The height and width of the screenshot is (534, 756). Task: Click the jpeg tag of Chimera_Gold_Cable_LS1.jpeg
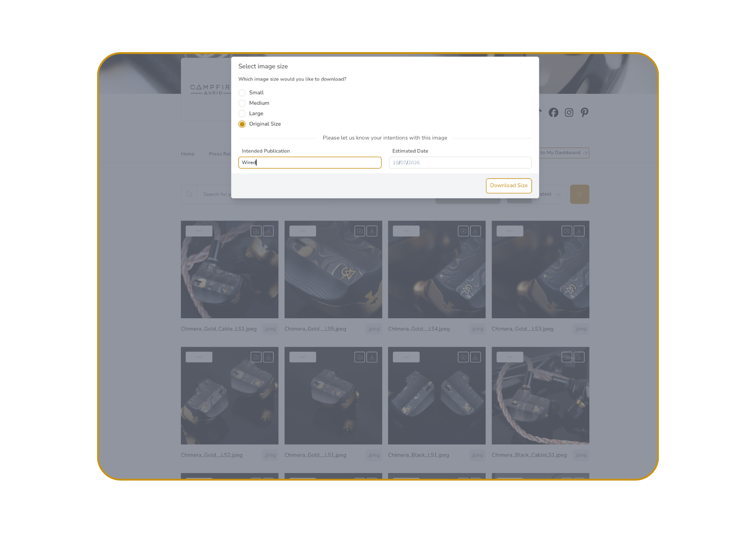(270, 329)
